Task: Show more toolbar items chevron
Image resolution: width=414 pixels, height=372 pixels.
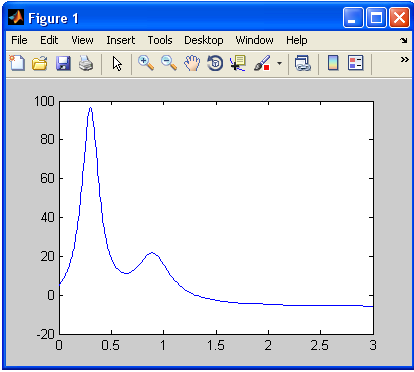Action: [x=404, y=60]
